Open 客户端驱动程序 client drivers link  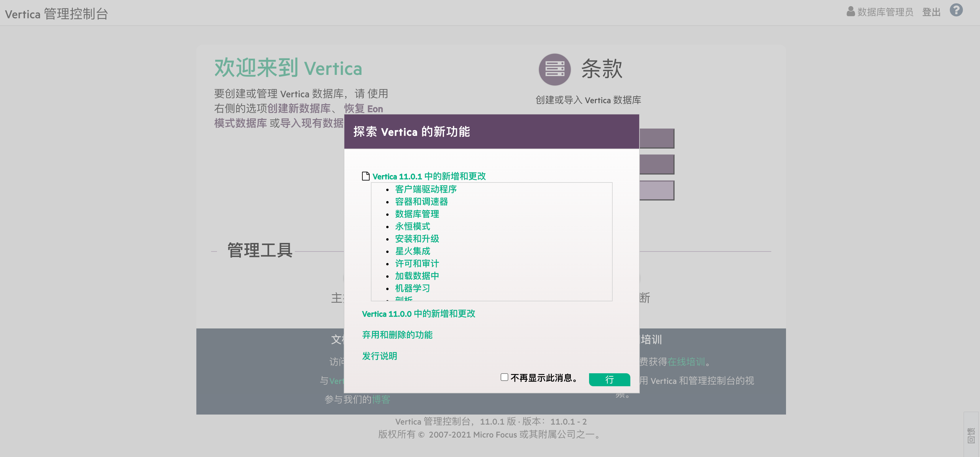tap(426, 189)
